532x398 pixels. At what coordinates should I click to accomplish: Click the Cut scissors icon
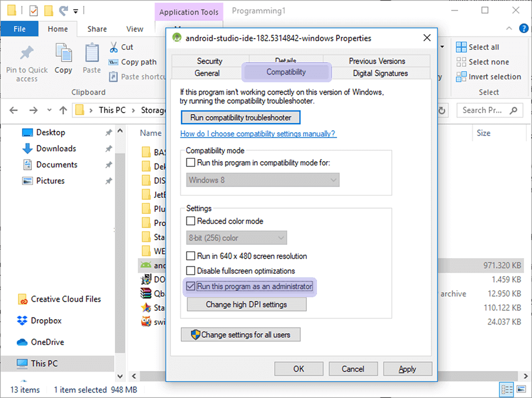coord(114,47)
